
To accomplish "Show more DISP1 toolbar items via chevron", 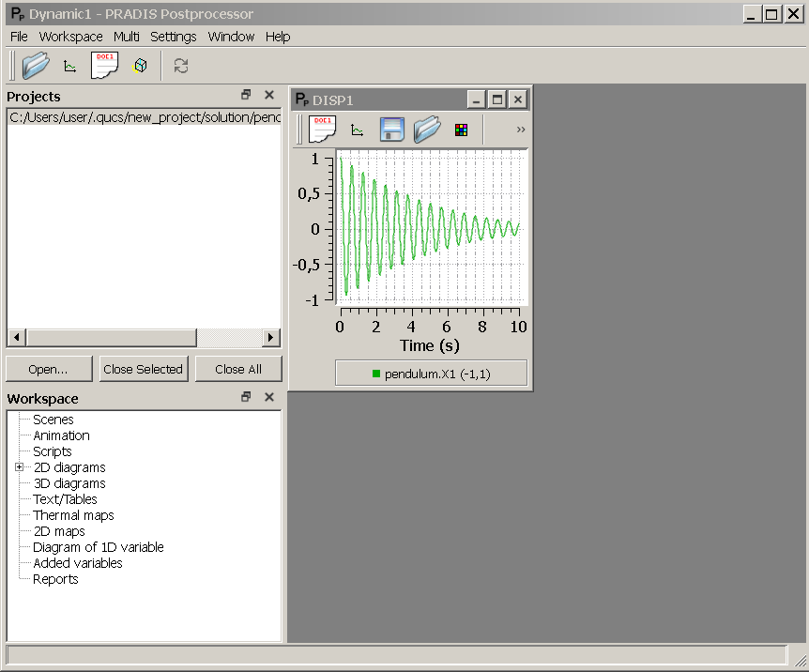I will point(521,130).
